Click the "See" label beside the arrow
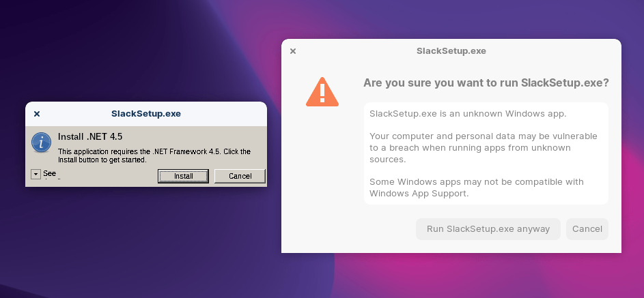The image size is (644, 298). click(x=49, y=173)
